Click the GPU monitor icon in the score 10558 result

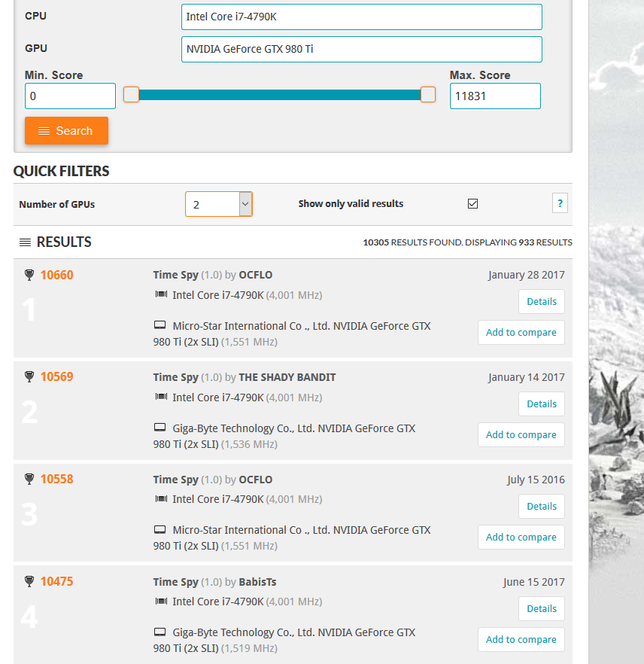pos(159,529)
